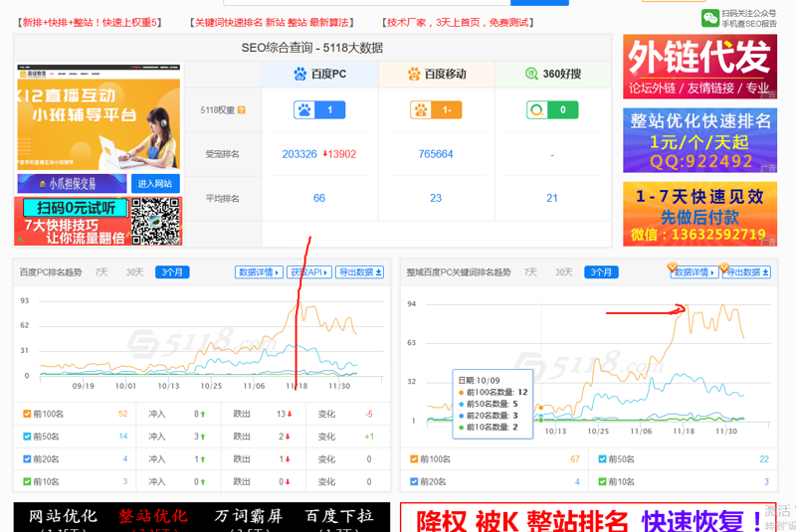
Task: Click 网站优化 in black bottom banner
Action: click(63, 516)
